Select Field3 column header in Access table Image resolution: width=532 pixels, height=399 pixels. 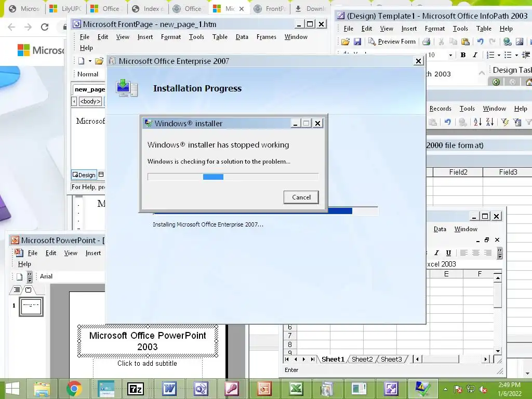point(508,172)
